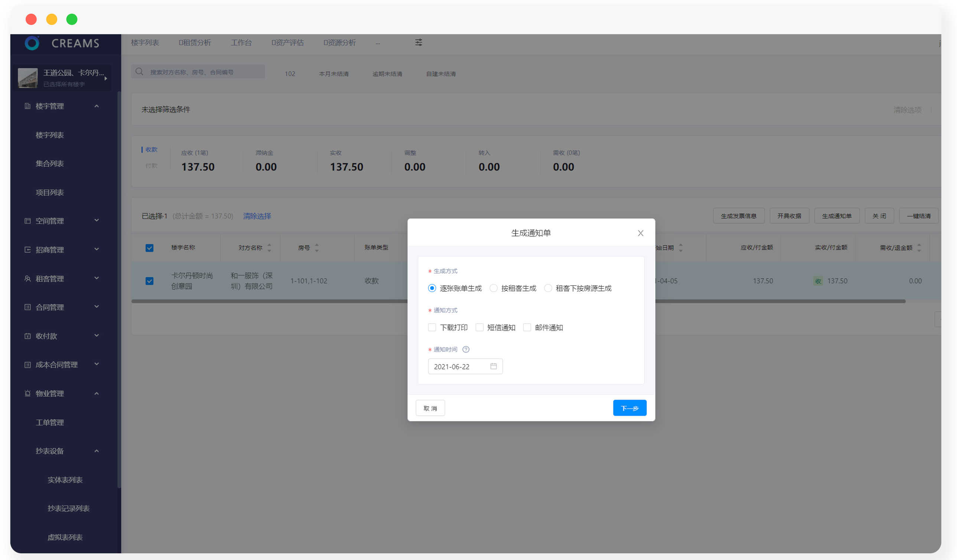This screenshot has height=560, width=957.
Task: Select the 本月未结清 filter tab
Action: [333, 73]
